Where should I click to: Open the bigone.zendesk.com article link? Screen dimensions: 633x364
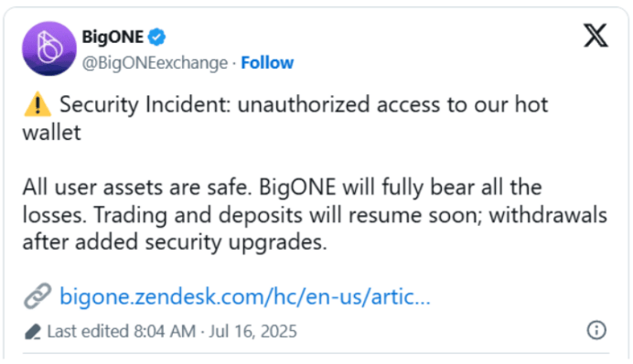245,296
